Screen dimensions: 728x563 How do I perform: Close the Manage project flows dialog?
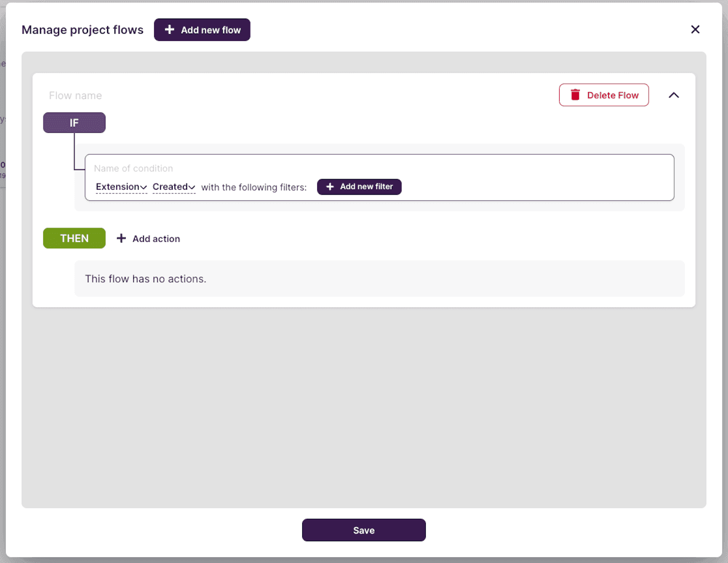(x=695, y=29)
